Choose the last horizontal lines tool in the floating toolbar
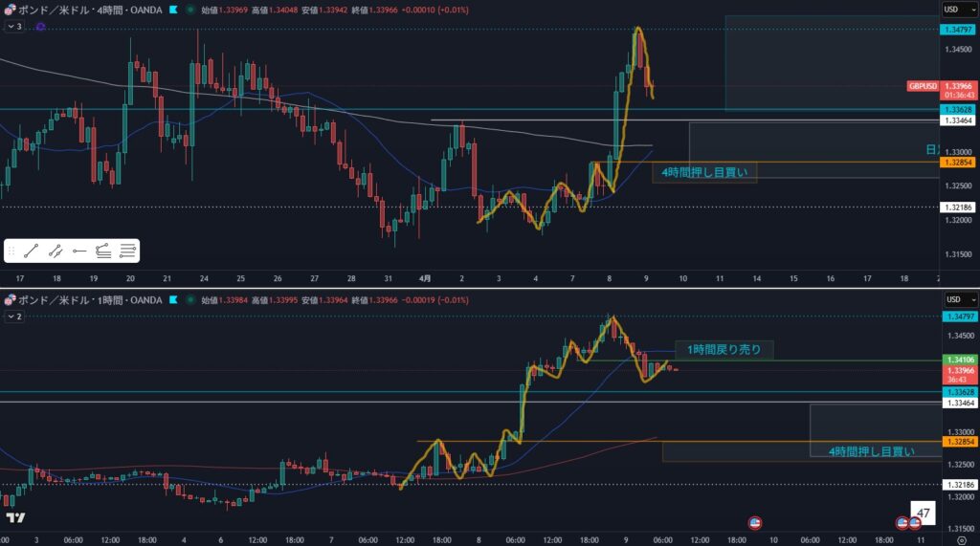This screenshot has height=546, width=980. click(x=127, y=251)
